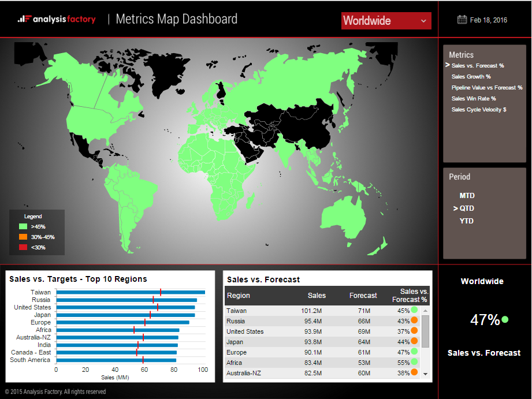Click the Sales Growth % metric link

pos(471,76)
